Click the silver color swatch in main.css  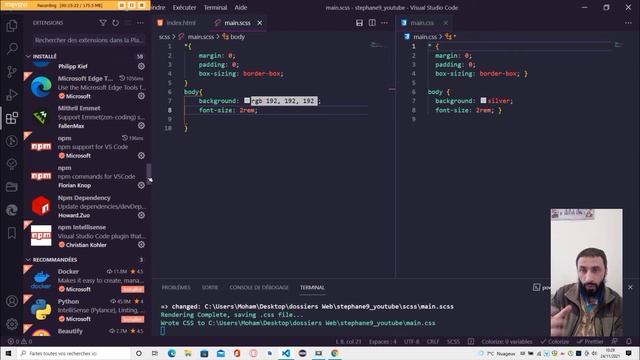(x=483, y=100)
